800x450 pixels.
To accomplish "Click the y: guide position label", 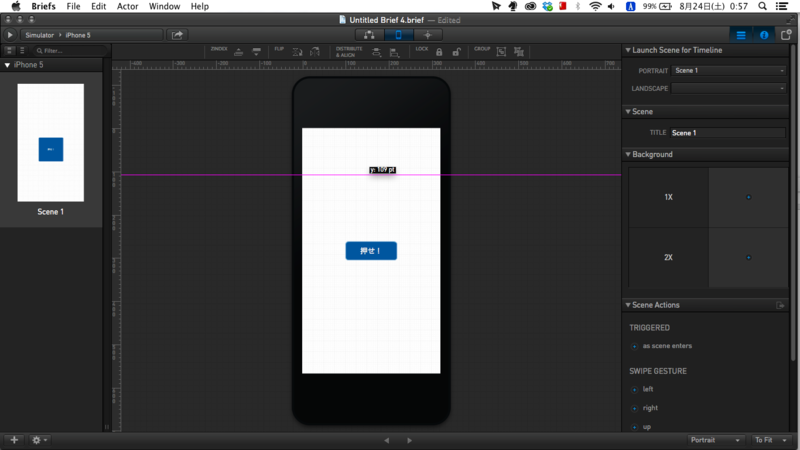I will (382, 170).
